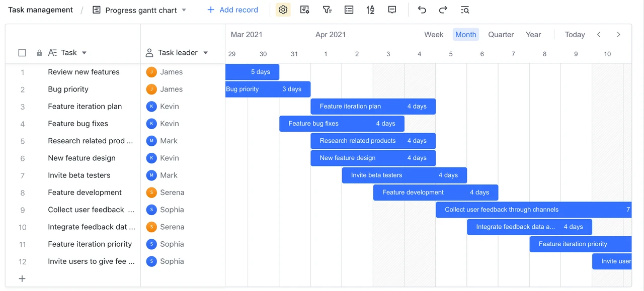The height and width of the screenshot is (291, 644).
Task: Click the comment icon in the toolbar
Action: coord(392,10)
